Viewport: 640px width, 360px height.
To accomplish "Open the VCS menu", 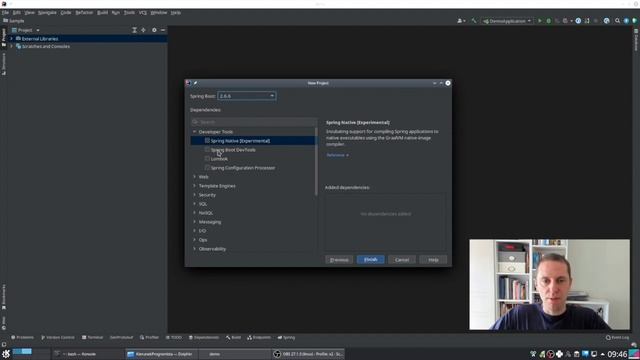I will 142,13.
